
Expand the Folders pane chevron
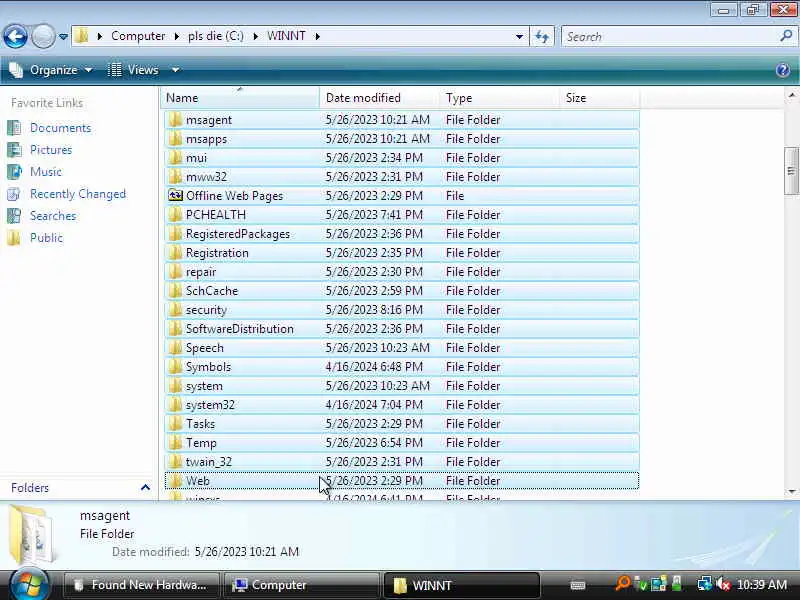click(x=145, y=488)
